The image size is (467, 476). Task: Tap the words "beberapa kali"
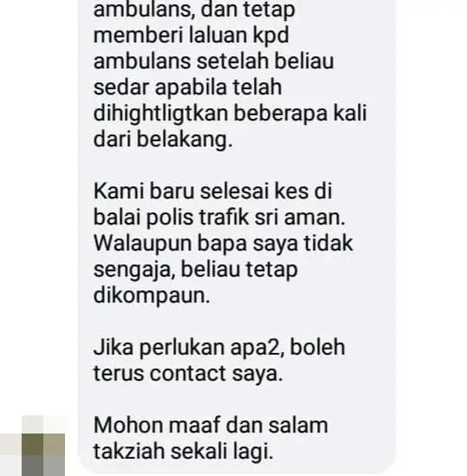[x=301, y=114]
